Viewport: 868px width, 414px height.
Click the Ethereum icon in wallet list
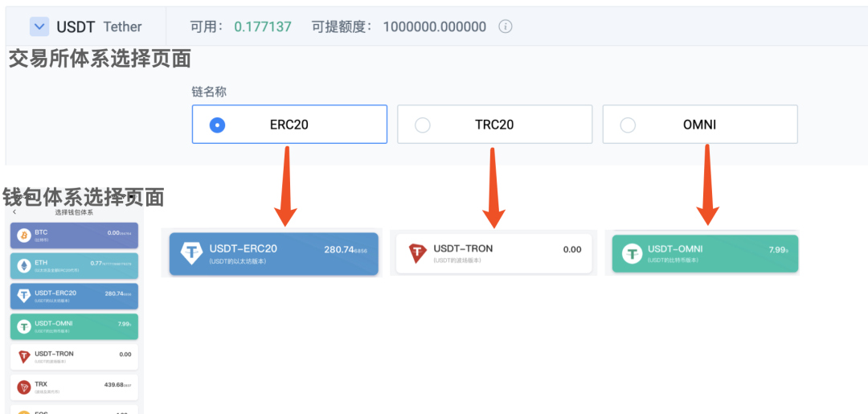pos(24,265)
